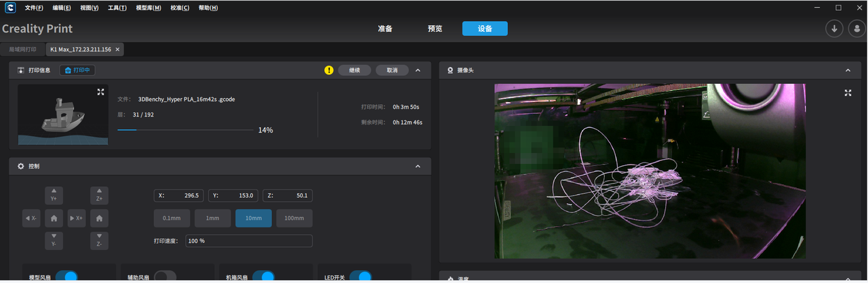Open the 编辑(E) menu
Screen dimensions: 868x283
(x=62, y=8)
